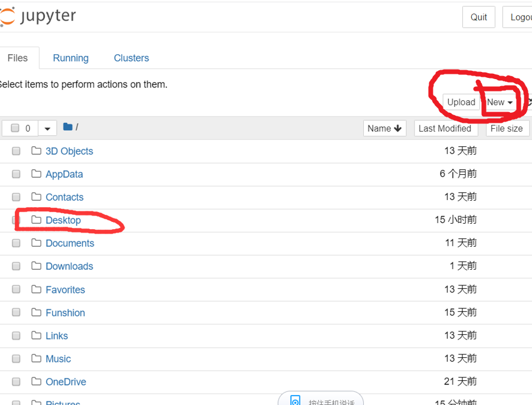Click the '15 天前' modified time for Funshion
Image resolution: width=532 pixels, height=405 pixels.
(461, 312)
